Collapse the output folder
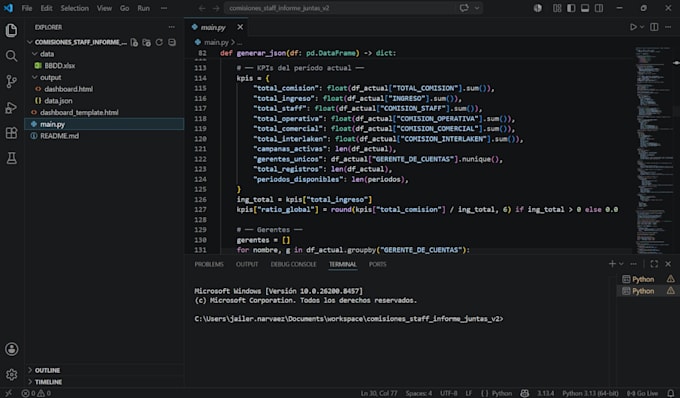Image resolution: width=680 pixels, height=398 pixels. 35,77
